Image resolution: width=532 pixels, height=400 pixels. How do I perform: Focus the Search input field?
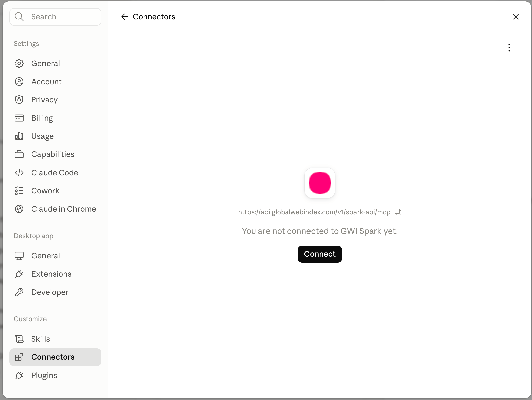[55, 17]
